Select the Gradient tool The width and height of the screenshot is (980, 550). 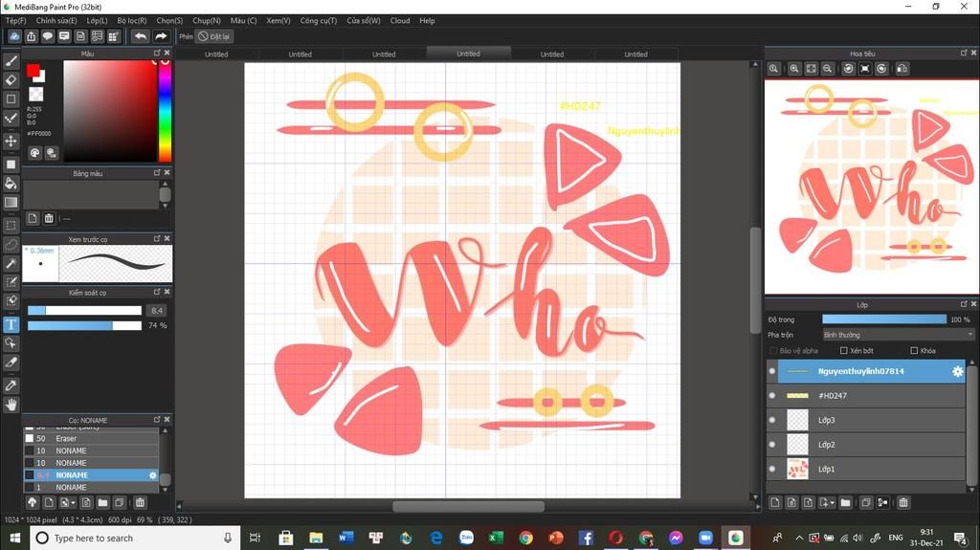(11, 203)
